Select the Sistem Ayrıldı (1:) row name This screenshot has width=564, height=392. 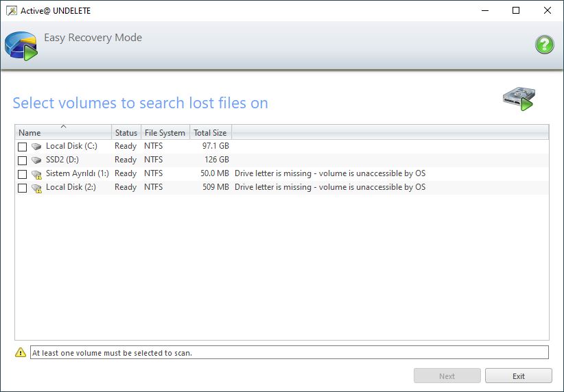pyautogui.click(x=78, y=173)
